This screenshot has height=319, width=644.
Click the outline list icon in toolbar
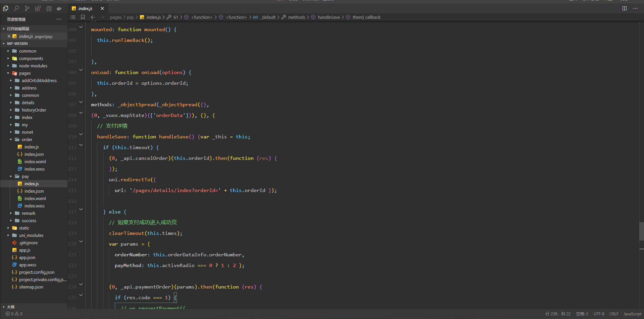(73, 17)
